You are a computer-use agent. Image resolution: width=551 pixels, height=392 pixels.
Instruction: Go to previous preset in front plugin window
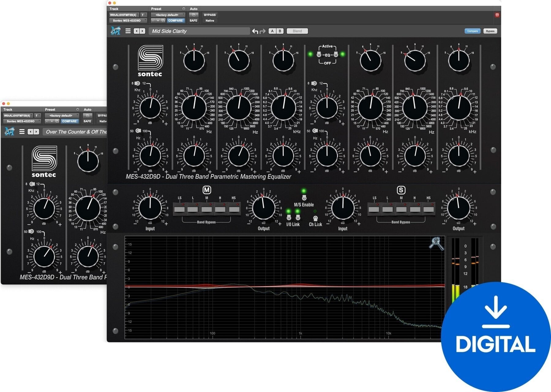click(x=137, y=31)
